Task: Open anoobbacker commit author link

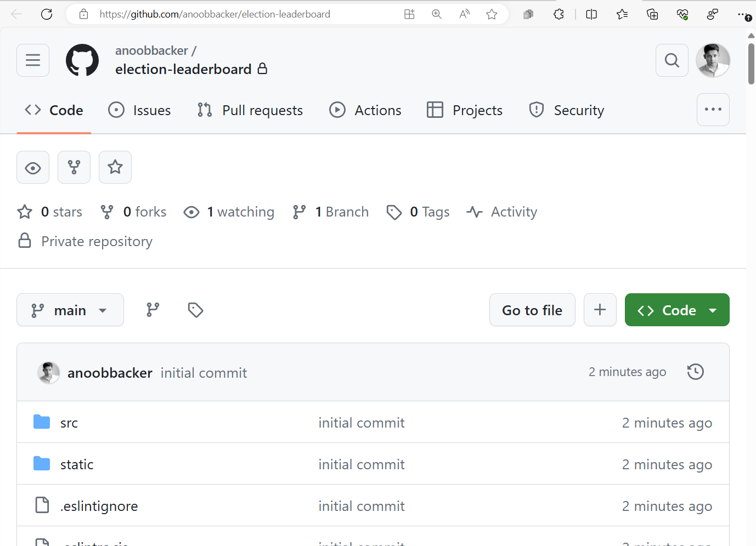Action: click(110, 373)
